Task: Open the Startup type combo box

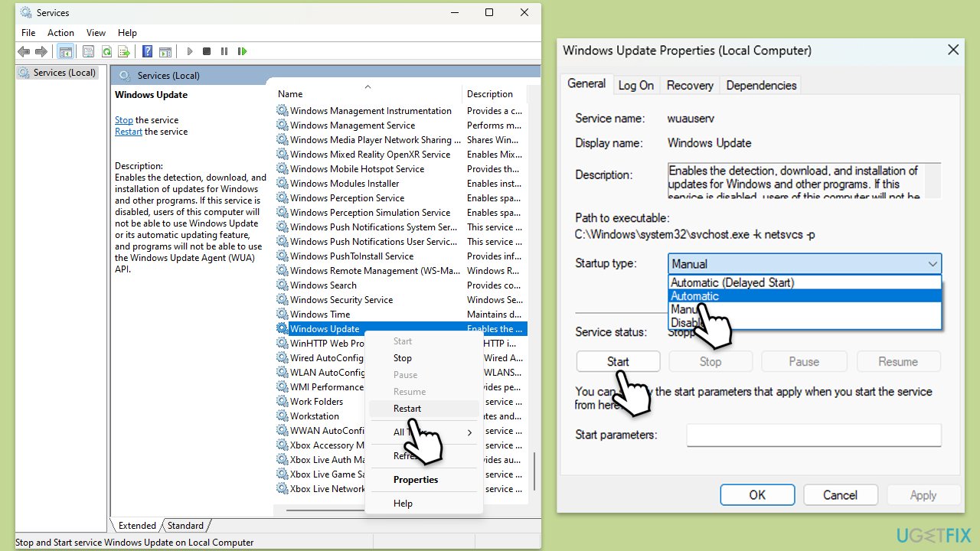Action: point(805,264)
